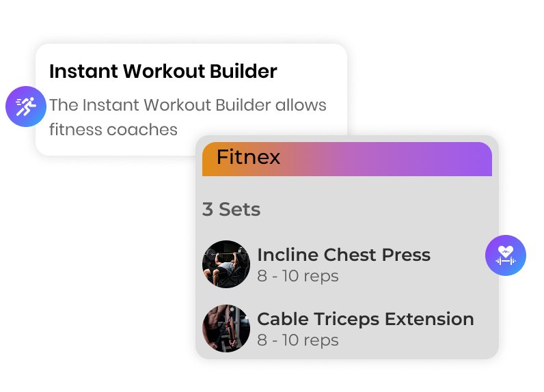Click the word "Press" in the first exercise
This screenshot has width=544, height=392.
[406, 255]
